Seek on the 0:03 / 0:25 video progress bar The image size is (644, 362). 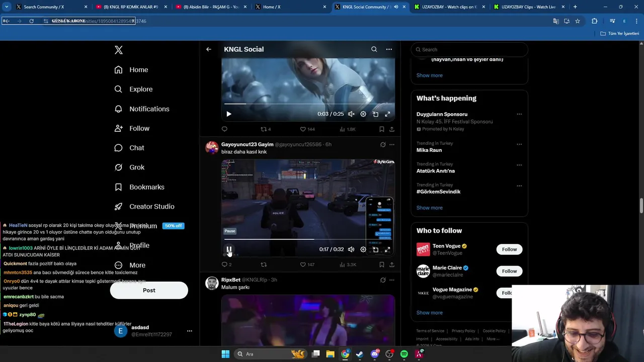click(x=308, y=104)
